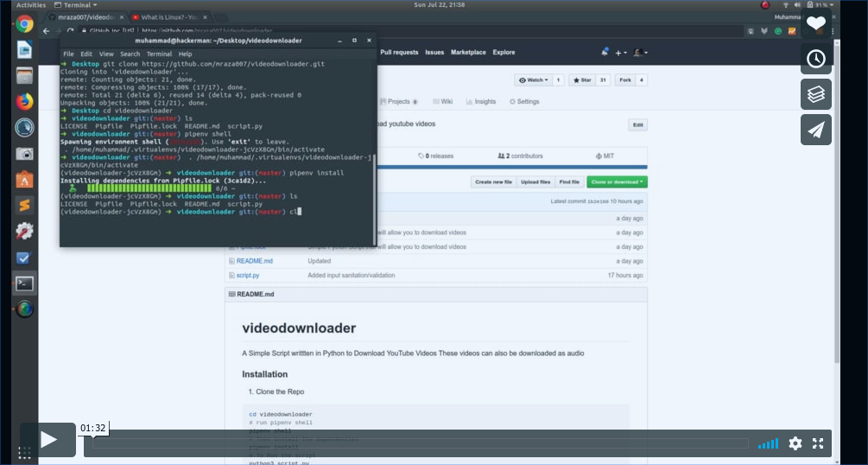Open the blue checkmark to-do app

(24, 258)
